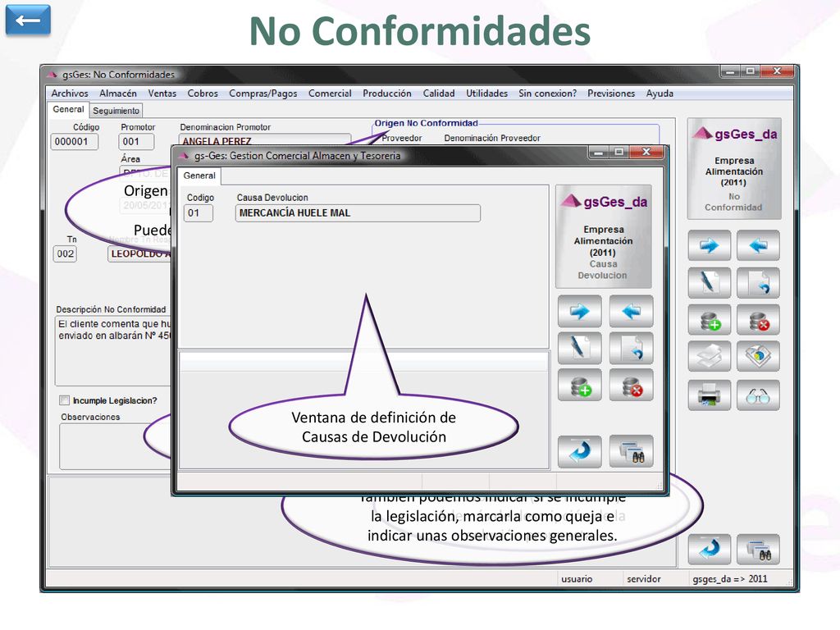The image size is (840, 630).
Task: Go to next record in No Conformidades window
Action: [x=710, y=245]
